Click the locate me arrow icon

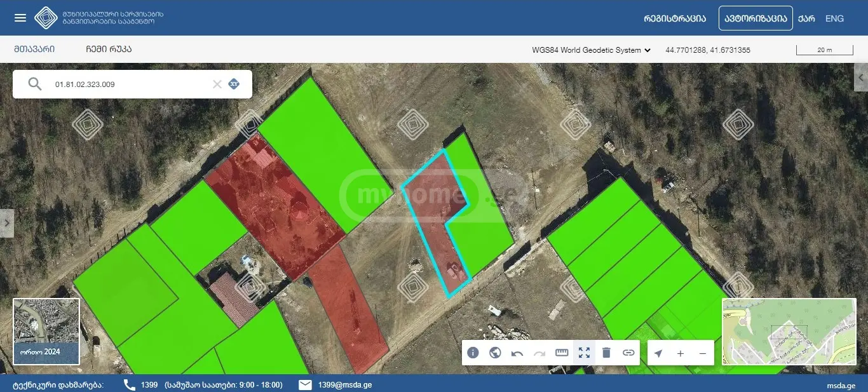point(658,353)
